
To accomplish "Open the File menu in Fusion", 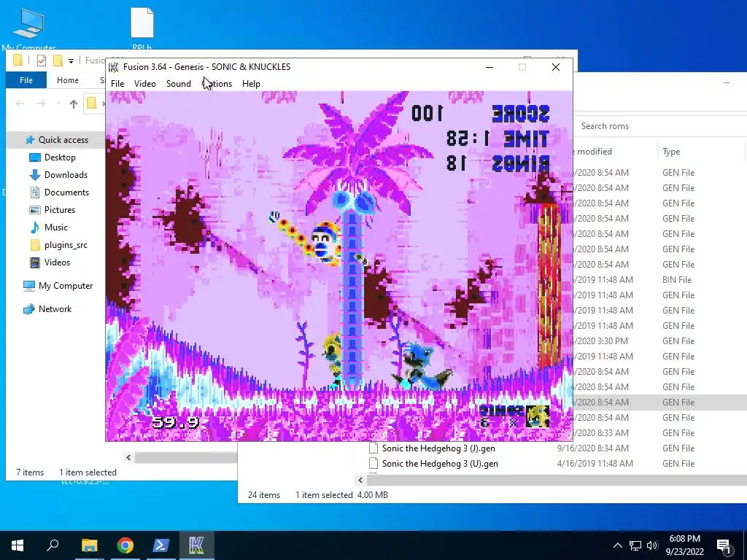I will (x=117, y=84).
